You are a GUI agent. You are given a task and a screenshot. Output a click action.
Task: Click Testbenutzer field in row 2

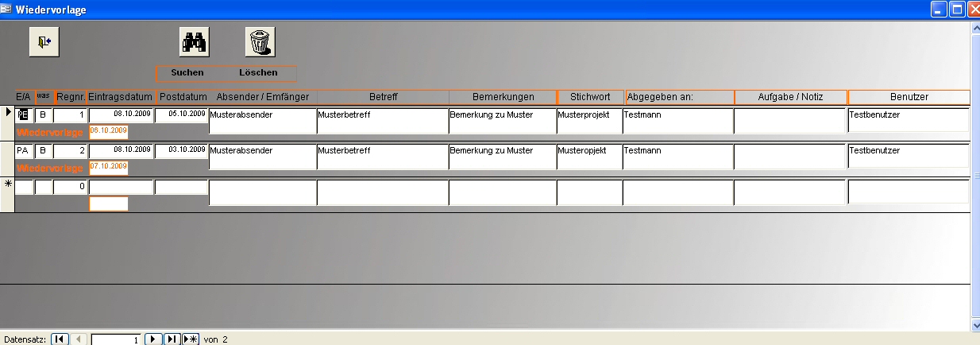coord(909,157)
